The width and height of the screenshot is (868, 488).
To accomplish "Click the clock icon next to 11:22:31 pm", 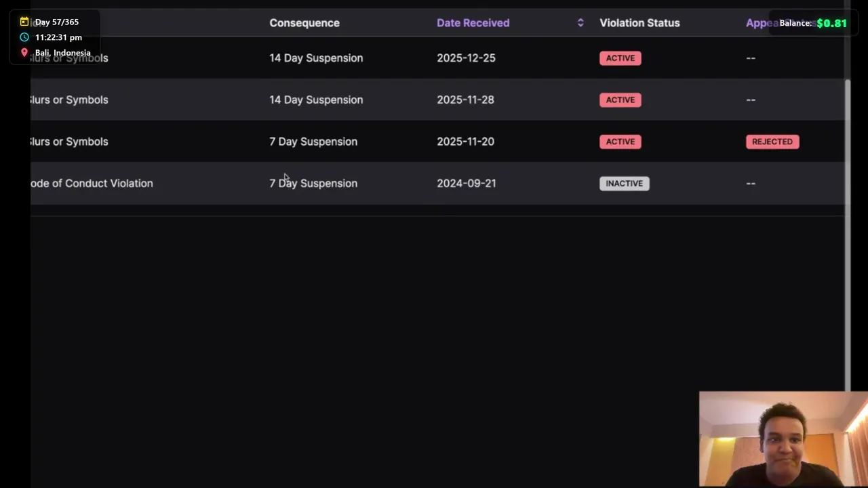I will pos(24,37).
